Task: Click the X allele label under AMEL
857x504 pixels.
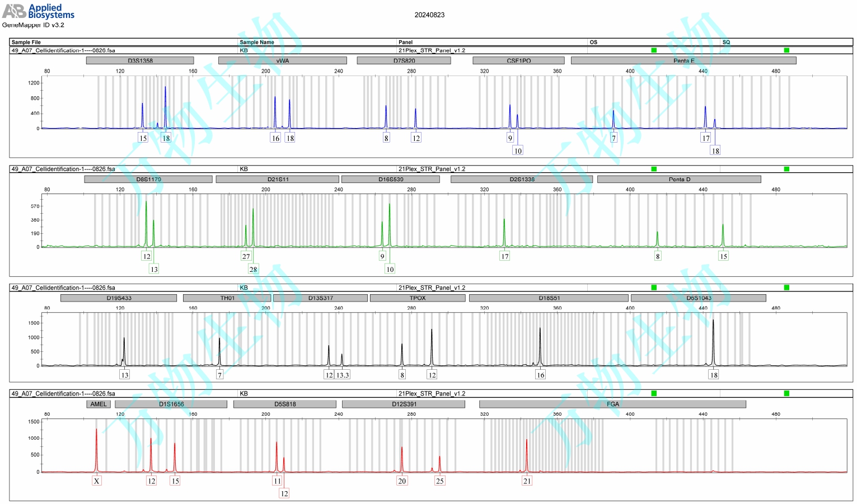Action: 97,481
